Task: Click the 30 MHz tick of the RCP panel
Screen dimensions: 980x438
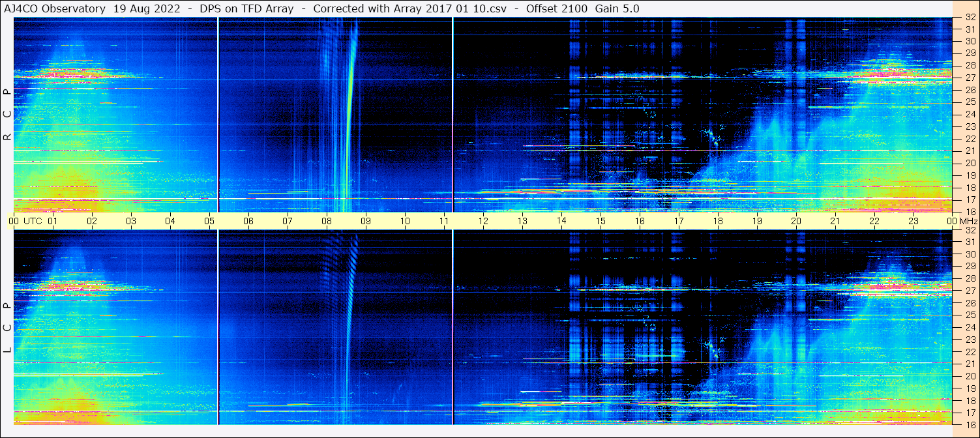Action: pyautogui.click(x=970, y=41)
